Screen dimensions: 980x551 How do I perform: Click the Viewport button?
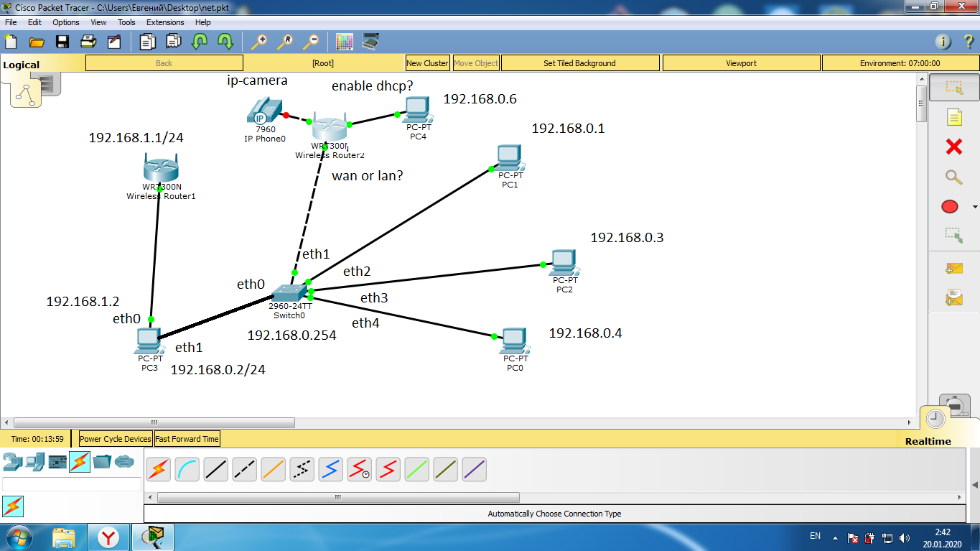(x=741, y=63)
